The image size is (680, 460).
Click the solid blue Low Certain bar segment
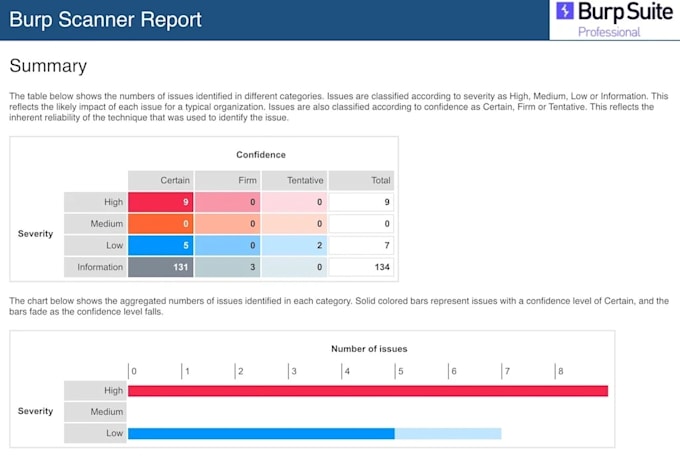(x=262, y=434)
